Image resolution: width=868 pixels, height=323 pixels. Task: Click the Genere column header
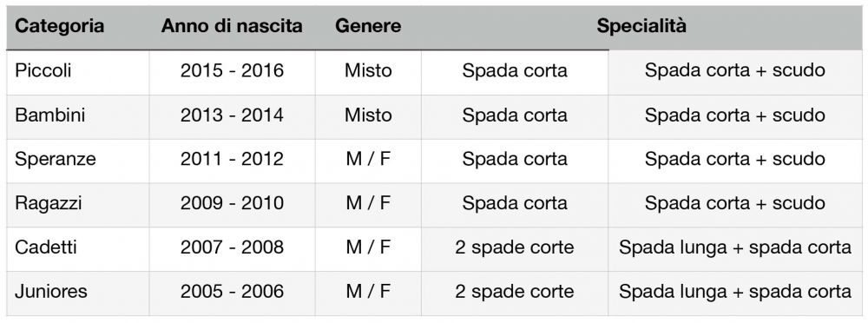[x=368, y=26]
